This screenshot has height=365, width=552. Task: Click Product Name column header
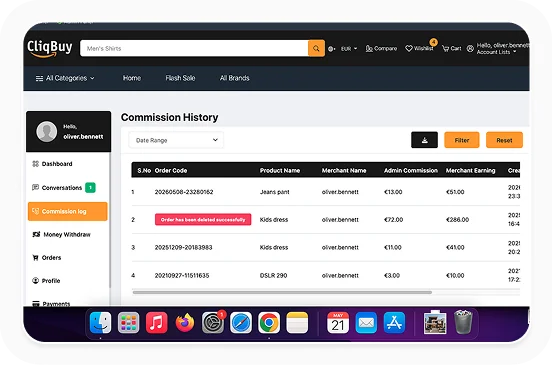280,170
